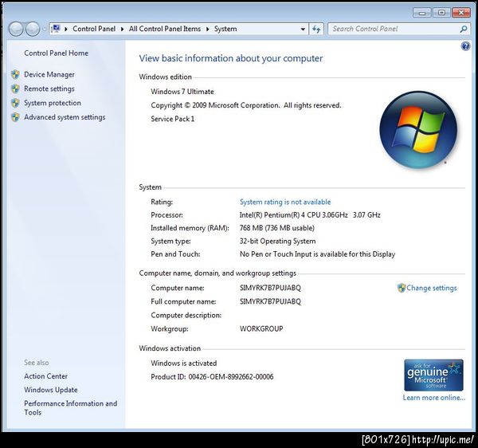Click the Intel Pentium 4 processor value

pyautogui.click(x=310, y=215)
